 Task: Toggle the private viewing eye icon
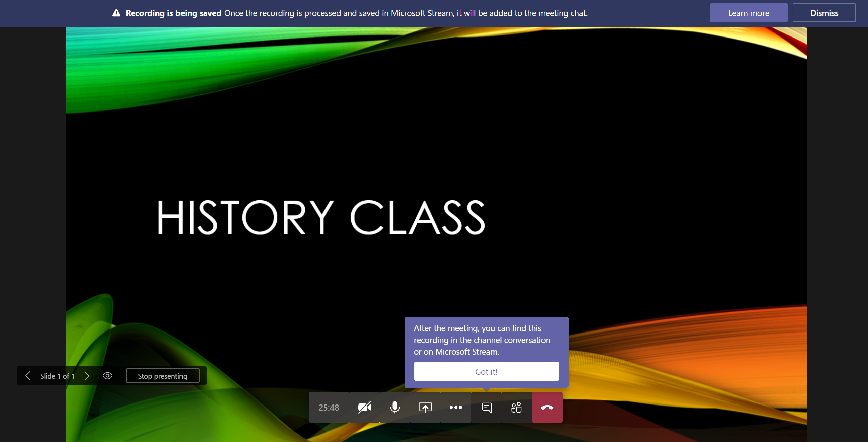point(107,376)
